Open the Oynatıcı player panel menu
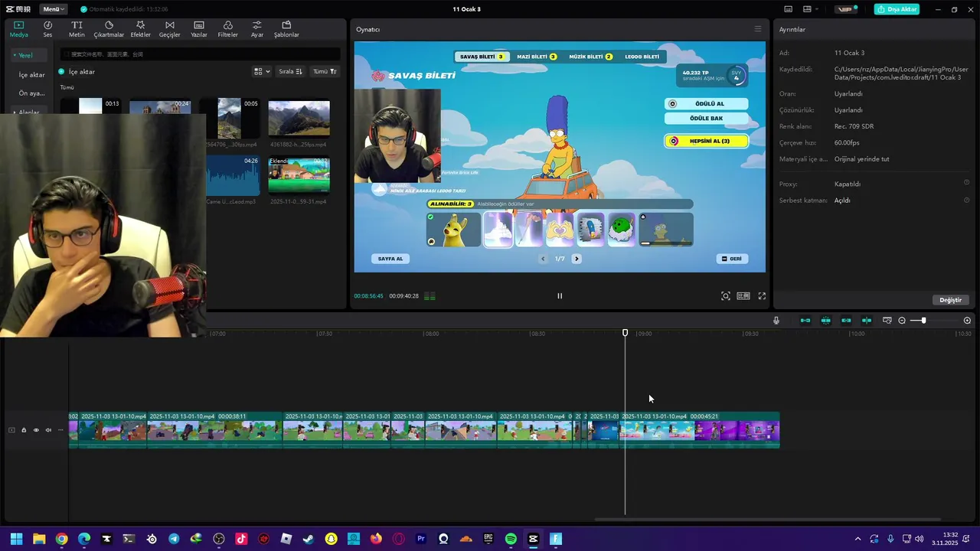Viewport: 980px width, 551px height. 758,29
